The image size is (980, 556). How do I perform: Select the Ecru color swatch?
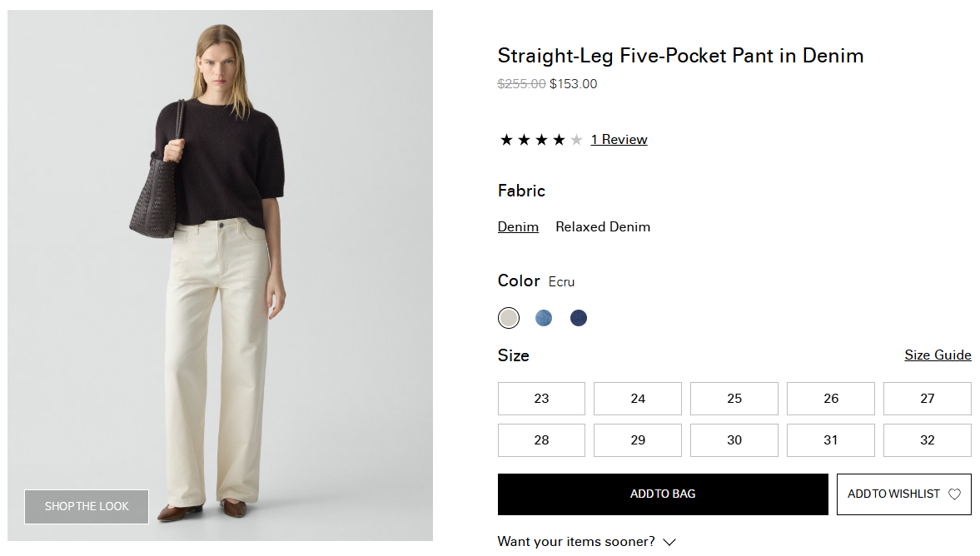pos(509,318)
